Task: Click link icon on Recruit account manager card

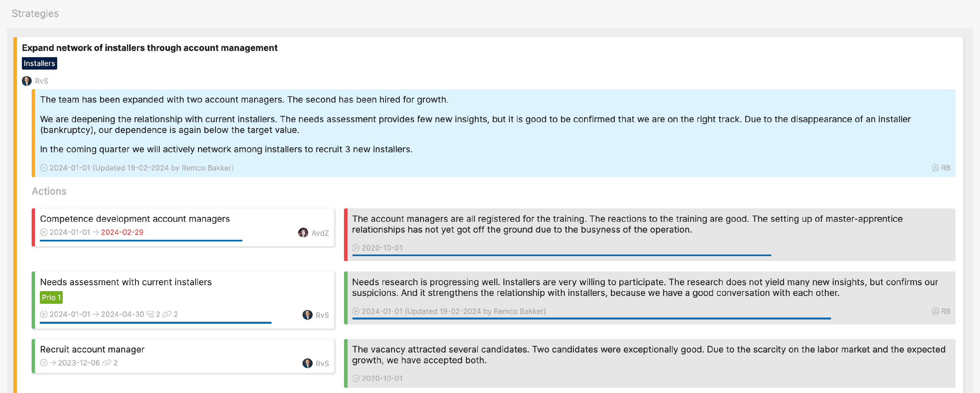Action: click(x=107, y=363)
